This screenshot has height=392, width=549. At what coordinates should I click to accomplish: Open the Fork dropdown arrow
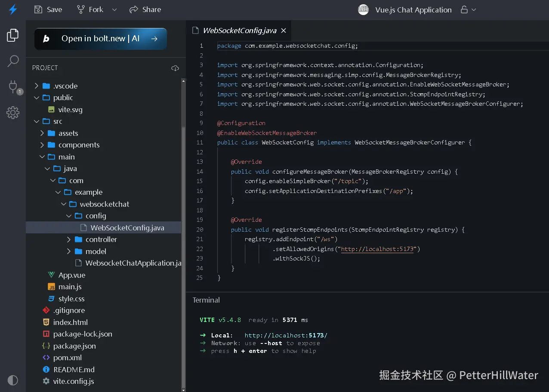click(x=114, y=9)
